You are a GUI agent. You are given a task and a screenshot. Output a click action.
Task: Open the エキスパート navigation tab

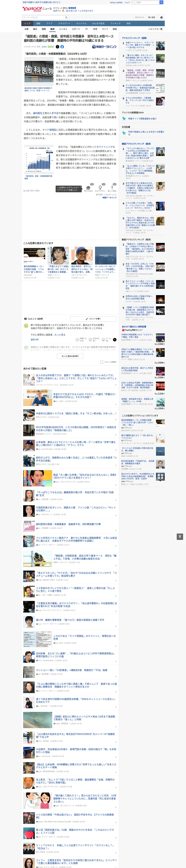tap(64, 23)
